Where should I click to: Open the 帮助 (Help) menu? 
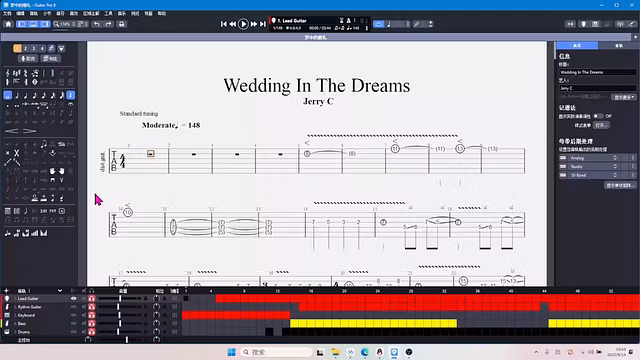pyautogui.click(x=162, y=13)
